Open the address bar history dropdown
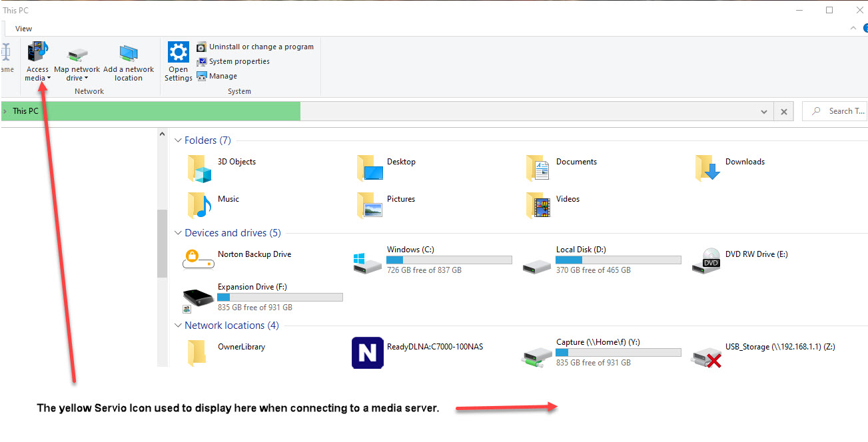868x442 pixels. (x=764, y=112)
